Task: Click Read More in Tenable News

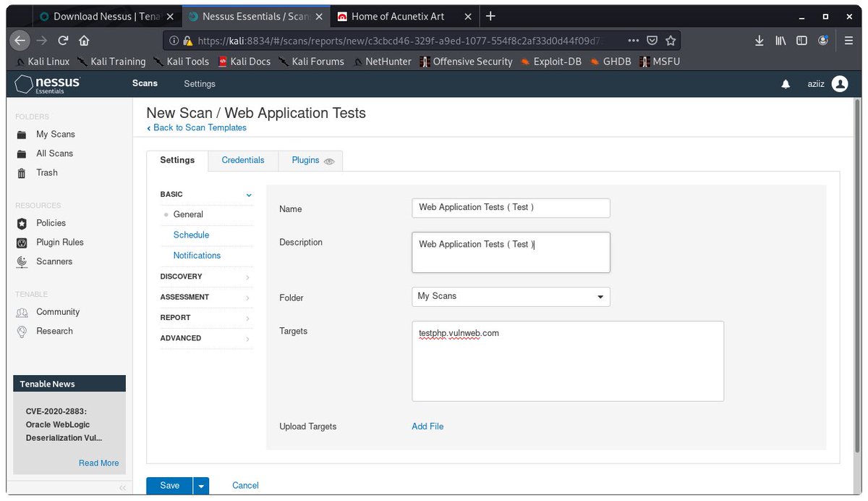Action: (x=98, y=463)
